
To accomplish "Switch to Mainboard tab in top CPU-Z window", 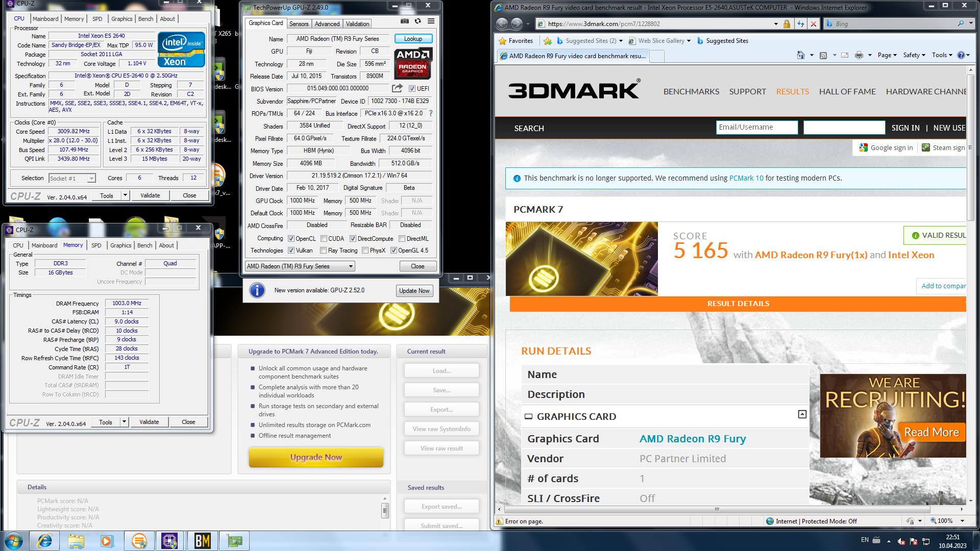I will [45, 19].
